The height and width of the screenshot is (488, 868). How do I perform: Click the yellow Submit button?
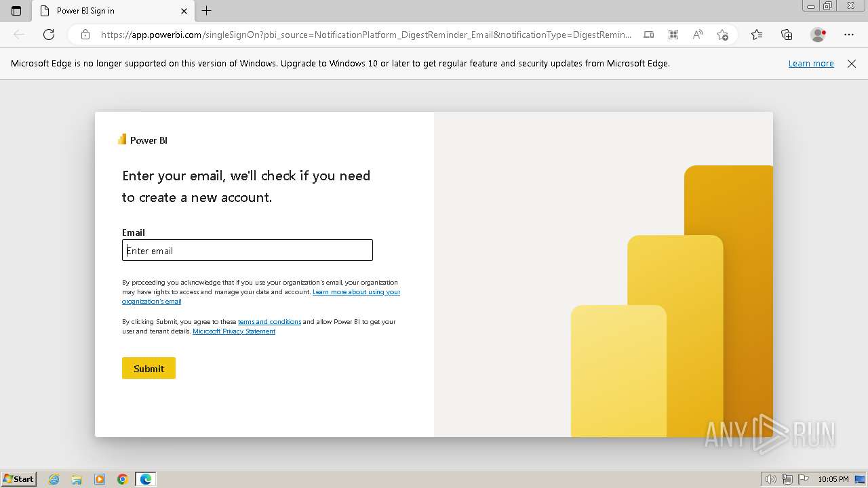point(149,368)
